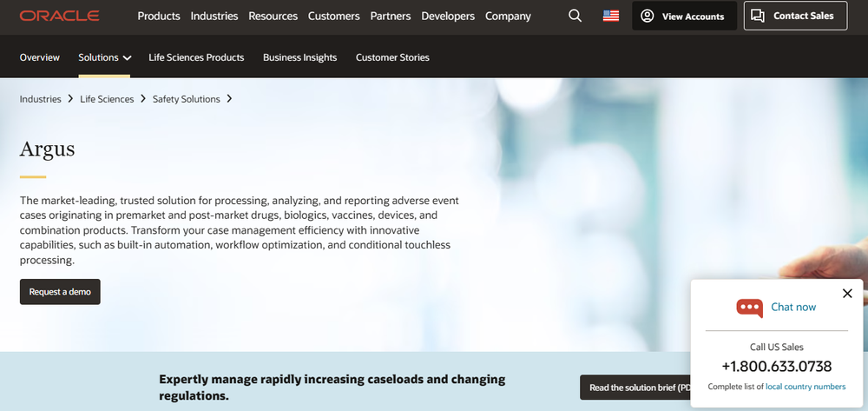The width and height of the screenshot is (868, 411).
Task: Select the US flag country icon
Action: (x=610, y=16)
